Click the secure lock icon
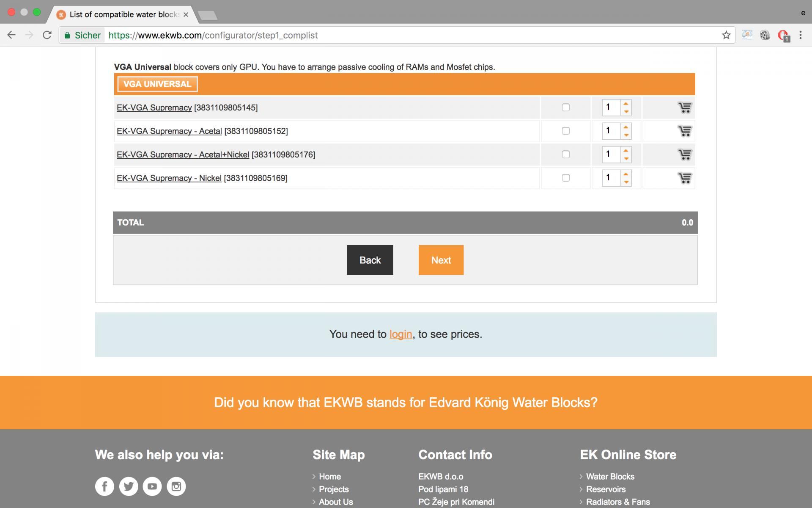 [67, 35]
